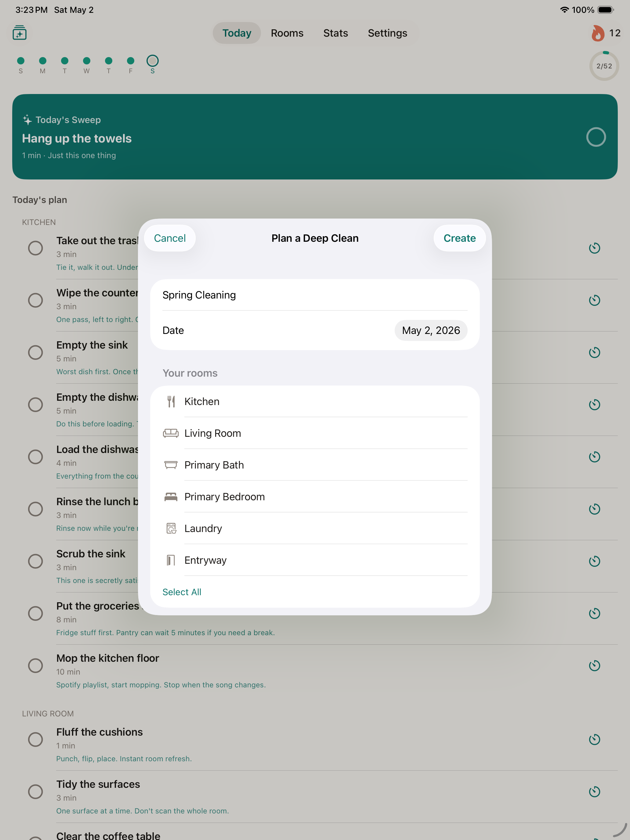The image size is (630, 840).
Task: Select Wednesday's completed day dot
Action: pyautogui.click(x=87, y=61)
